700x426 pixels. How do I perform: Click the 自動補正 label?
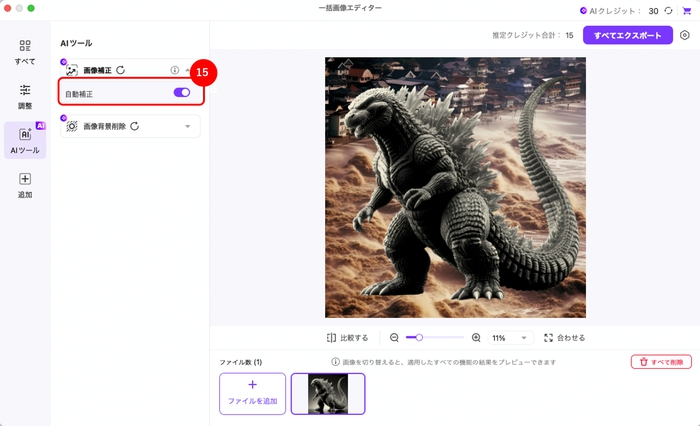pyautogui.click(x=79, y=94)
